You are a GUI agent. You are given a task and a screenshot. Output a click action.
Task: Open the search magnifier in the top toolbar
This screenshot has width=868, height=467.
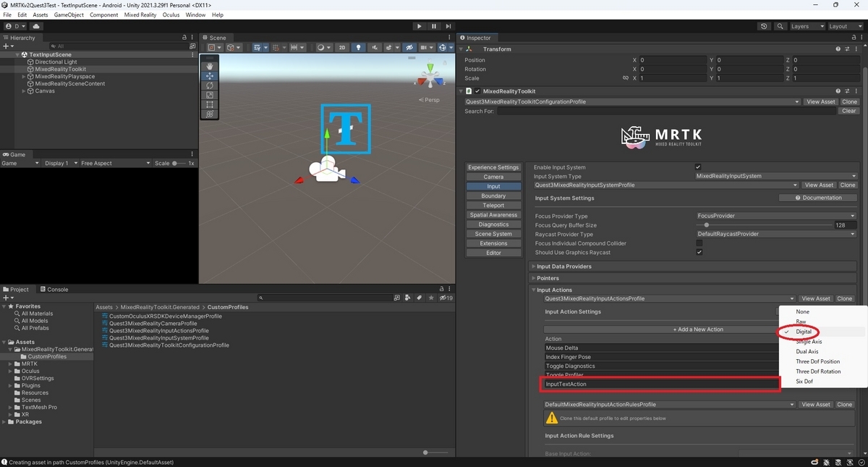(780, 26)
